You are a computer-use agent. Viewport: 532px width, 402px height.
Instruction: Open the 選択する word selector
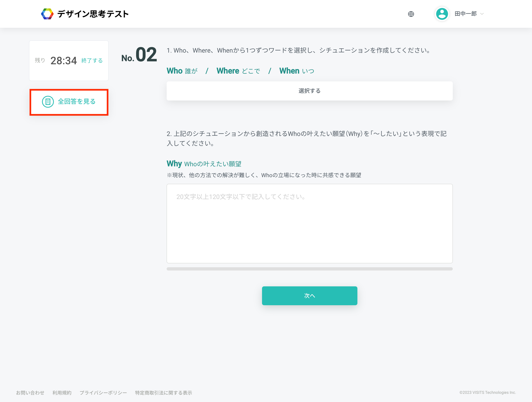pos(309,91)
